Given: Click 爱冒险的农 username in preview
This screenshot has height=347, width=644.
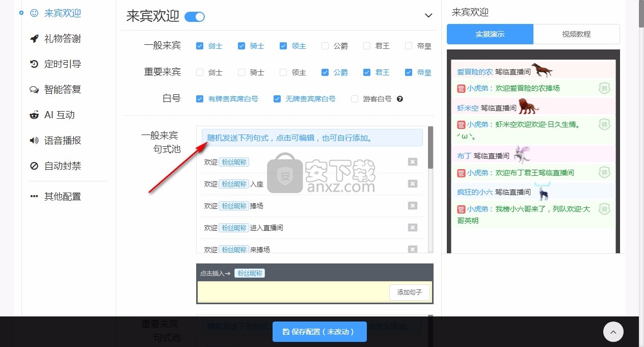Looking at the screenshot, I should [x=475, y=72].
